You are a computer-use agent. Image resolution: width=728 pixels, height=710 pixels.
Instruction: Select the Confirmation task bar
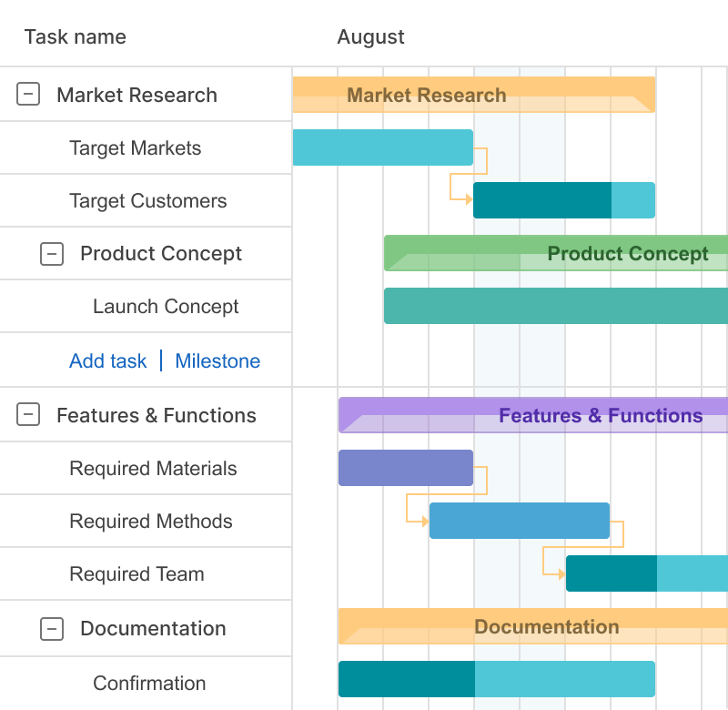click(x=496, y=678)
